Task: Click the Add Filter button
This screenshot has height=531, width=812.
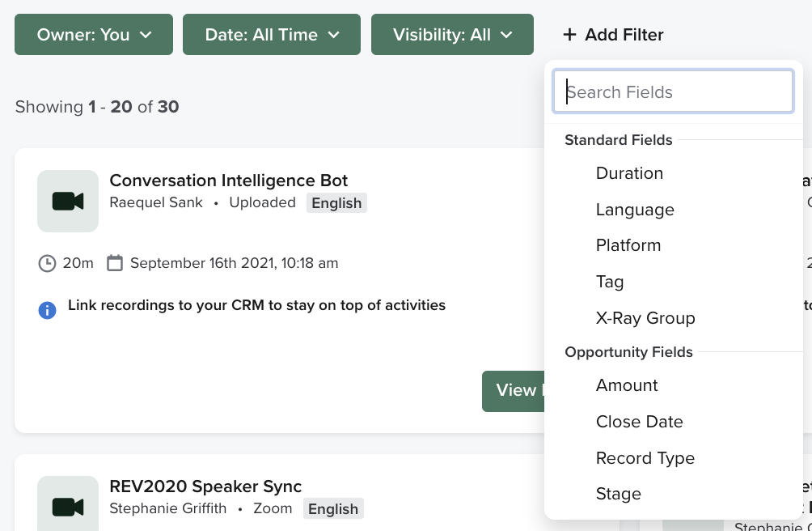Action: [x=612, y=35]
